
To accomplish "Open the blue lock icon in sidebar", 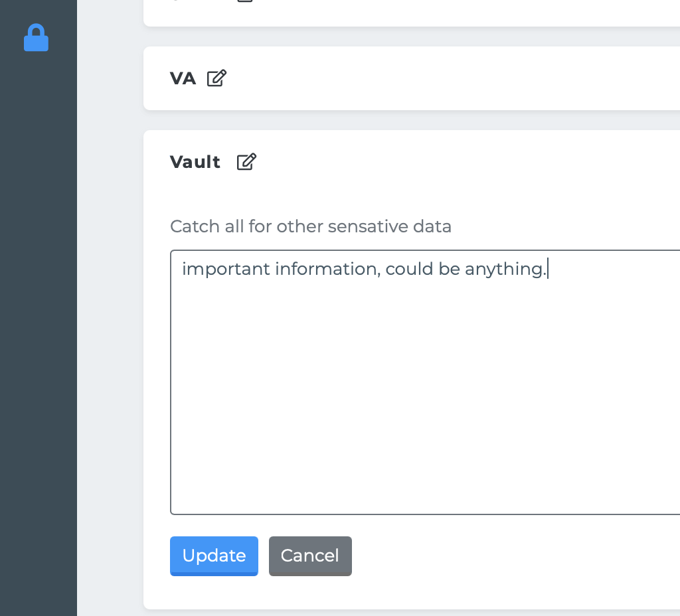I will (x=36, y=37).
